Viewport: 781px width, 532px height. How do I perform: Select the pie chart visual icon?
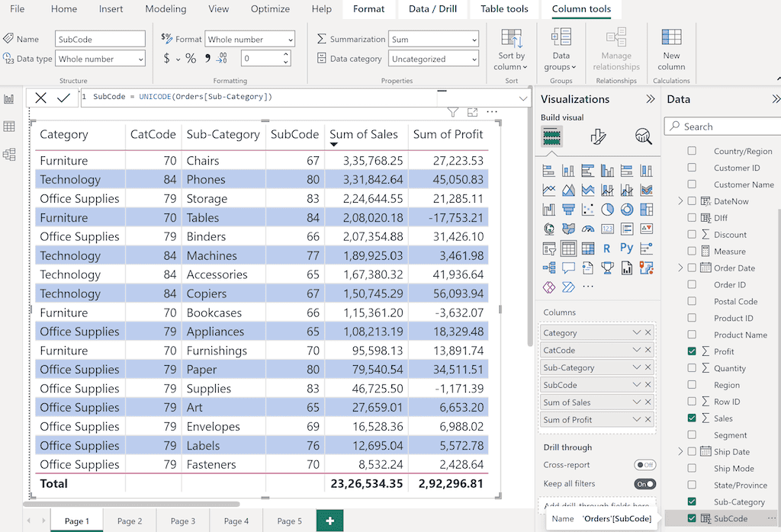[x=607, y=209]
